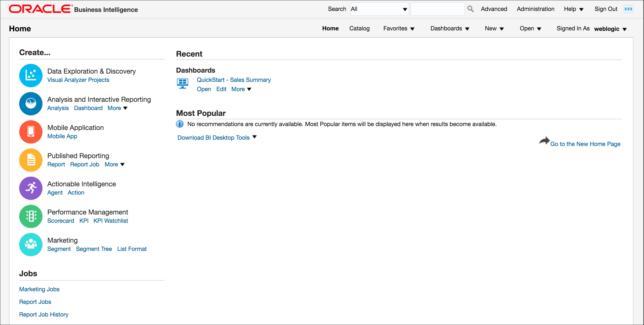Click into the search text field
This screenshot has height=325, width=644.
438,9
